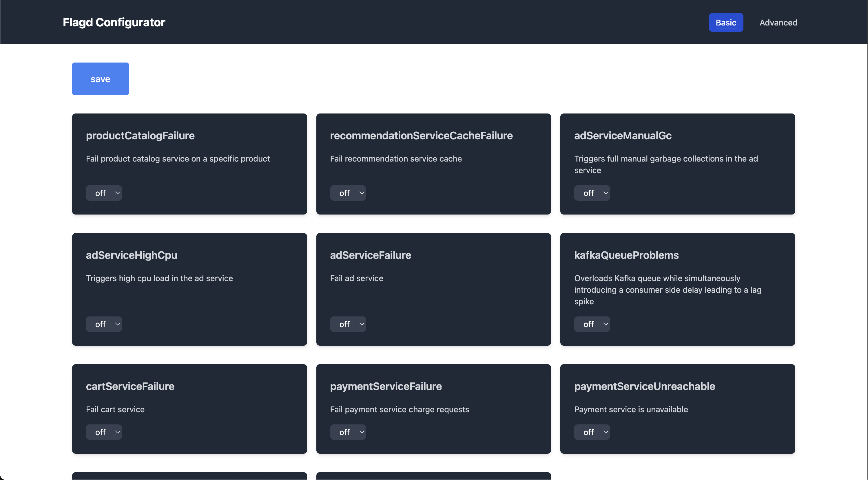Open the recommendationServiceCacheFailure state dropdown
The image size is (868, 480).
348,193
